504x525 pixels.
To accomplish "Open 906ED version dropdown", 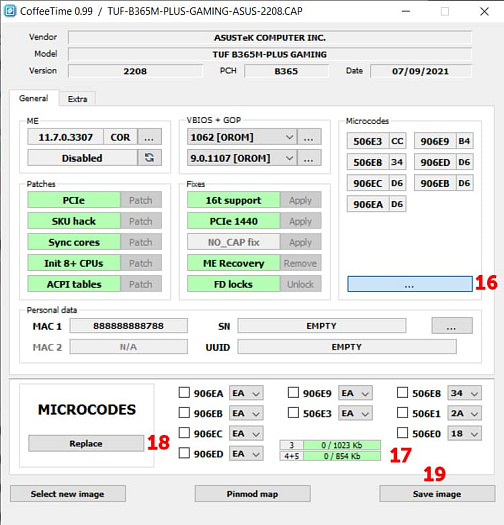I will [246, 454].
